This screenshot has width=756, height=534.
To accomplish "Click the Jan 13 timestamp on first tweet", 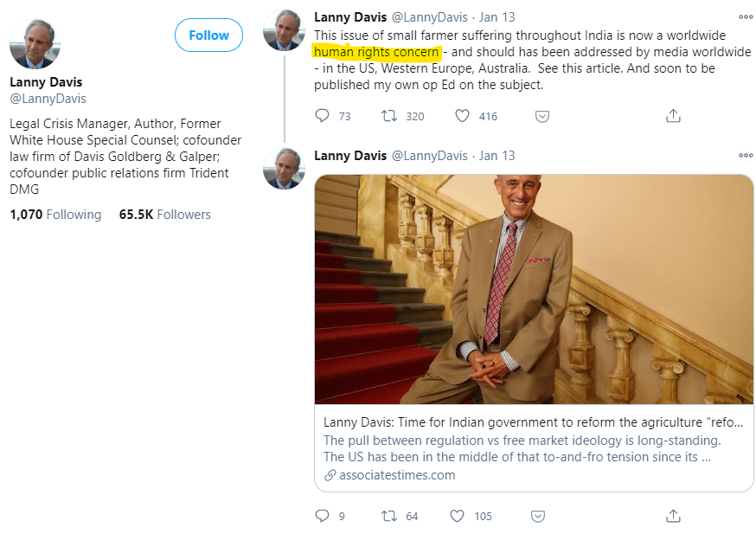I will point(497,16).
